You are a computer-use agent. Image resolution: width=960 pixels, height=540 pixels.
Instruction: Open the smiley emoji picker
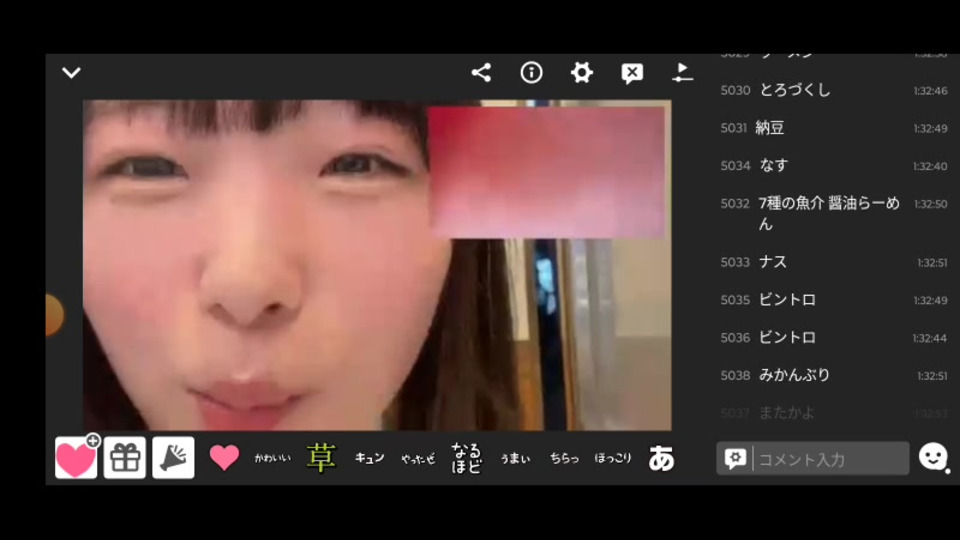point(934,457)
